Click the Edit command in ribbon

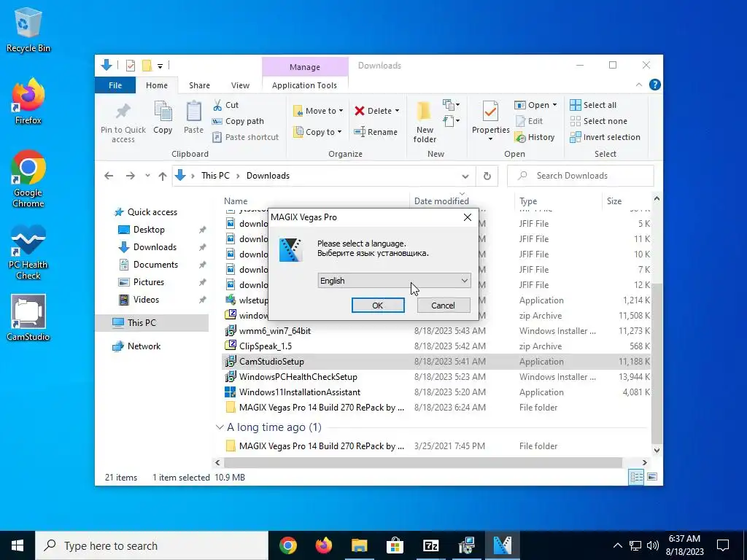[x=529, y=121]
